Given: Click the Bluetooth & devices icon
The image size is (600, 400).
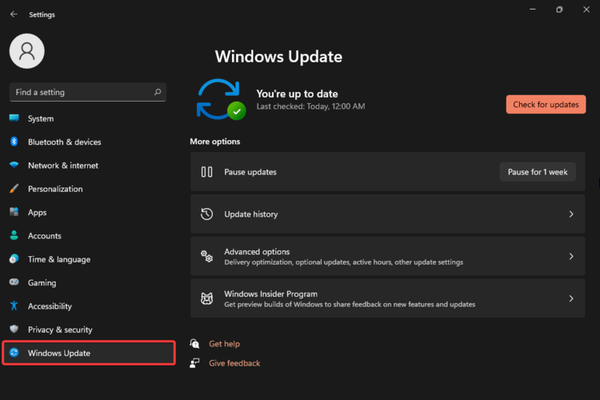Looking at the screenshot, I should click(x=14, y=142).
